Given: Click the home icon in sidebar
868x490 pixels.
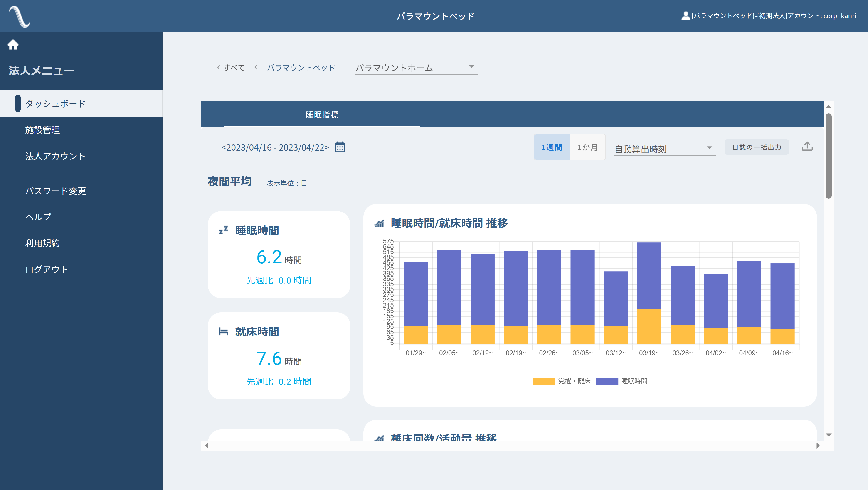Looking at the screenshot, I should tap(13, 44).
